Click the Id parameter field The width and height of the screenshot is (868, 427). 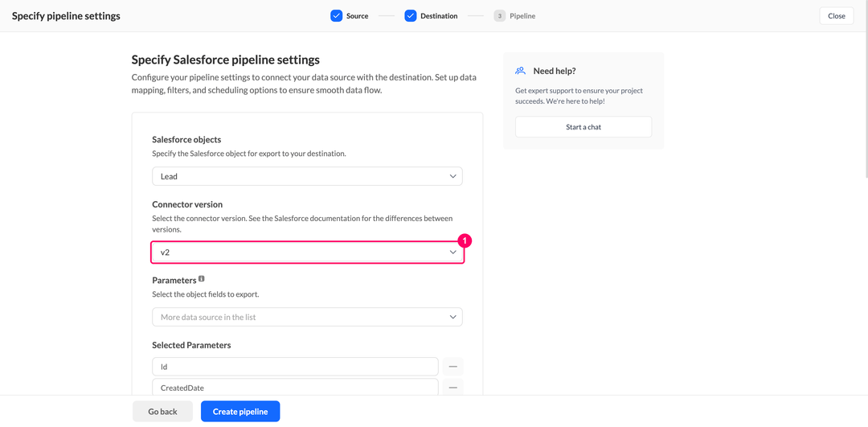(296, 367)
